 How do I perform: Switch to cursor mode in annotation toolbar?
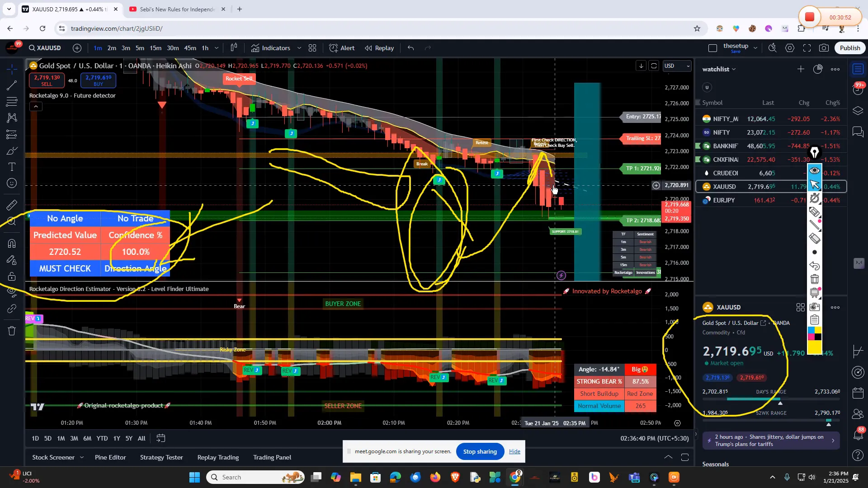[815, 184]
